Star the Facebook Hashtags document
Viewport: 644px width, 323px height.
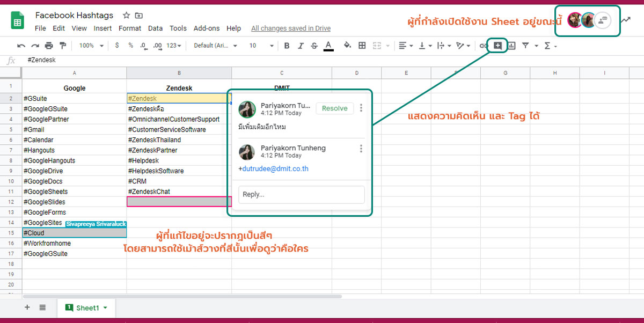[126, 16]
